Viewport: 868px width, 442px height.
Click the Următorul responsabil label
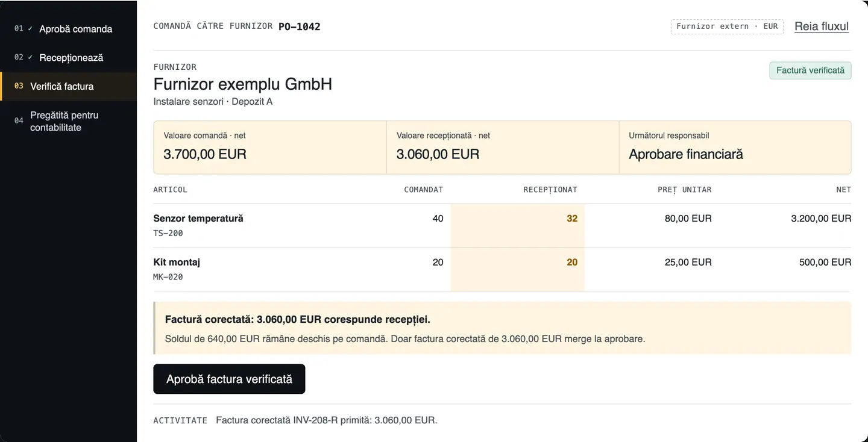[669, 135]
